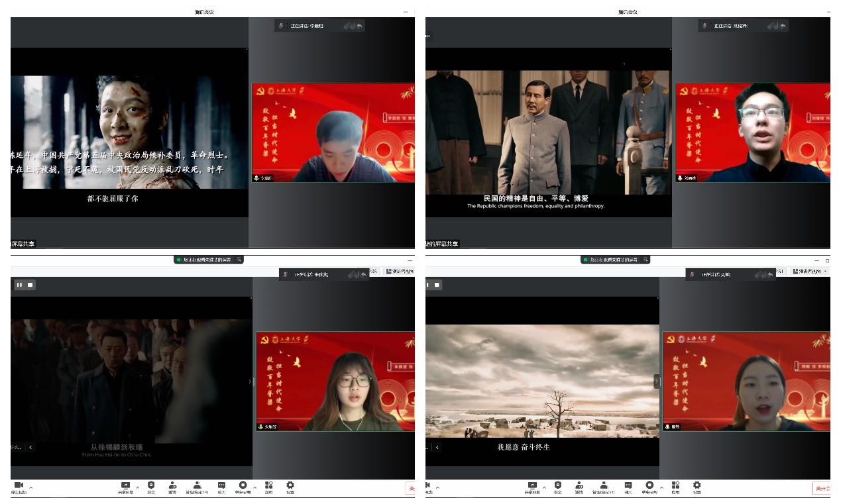Stop shared screen playback in 从徐锡麟到秋瑾 window
The width and height of the screenshot is (841, 504).
30,285
